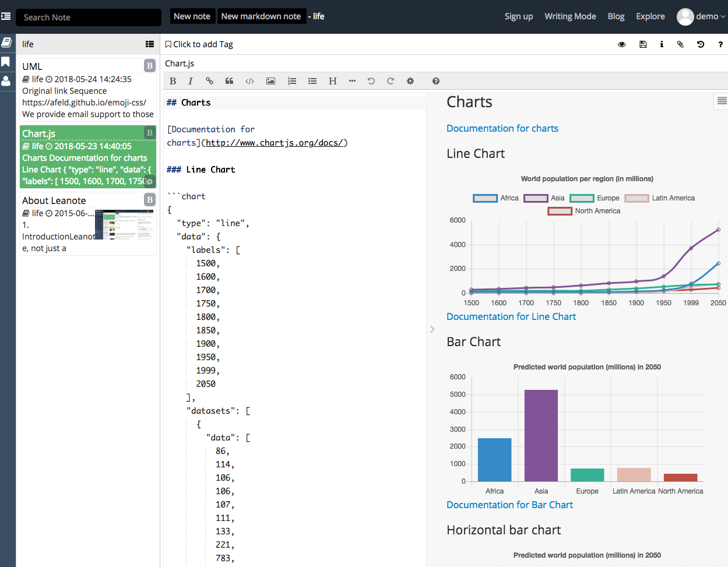This screenshot has width=728, height=567.
Task: Insert bulleted list from toolbar
Action: (312, 81)
